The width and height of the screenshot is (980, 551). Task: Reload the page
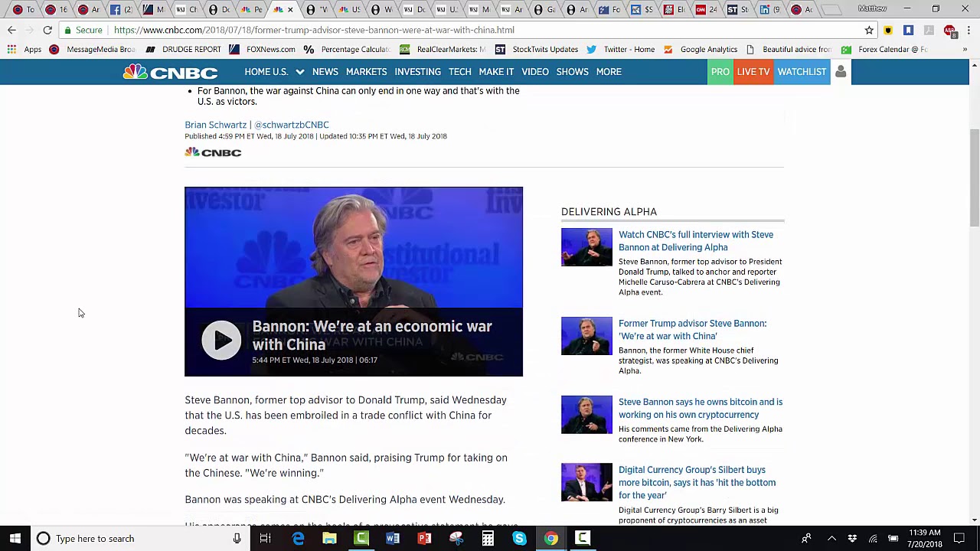coord(47,30)
